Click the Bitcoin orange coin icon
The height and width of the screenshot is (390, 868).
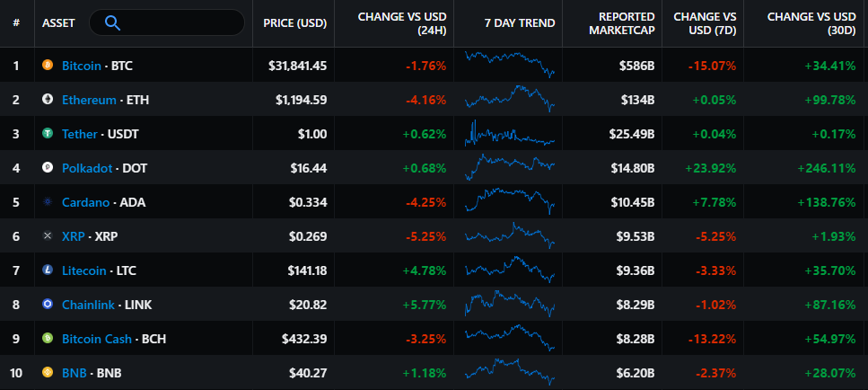pos(48,66)
